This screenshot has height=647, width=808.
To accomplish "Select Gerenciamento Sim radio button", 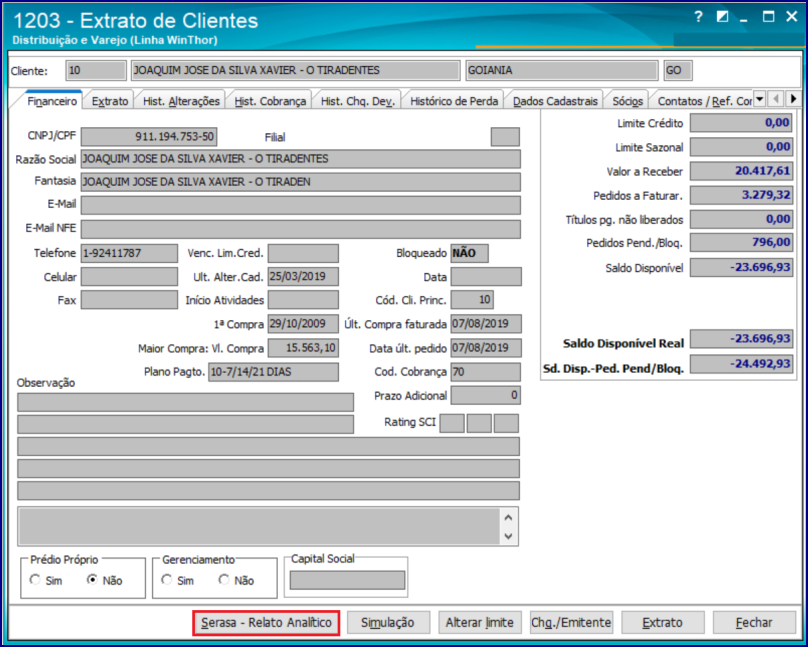I will pyautogui.click(x=166, y=580).
